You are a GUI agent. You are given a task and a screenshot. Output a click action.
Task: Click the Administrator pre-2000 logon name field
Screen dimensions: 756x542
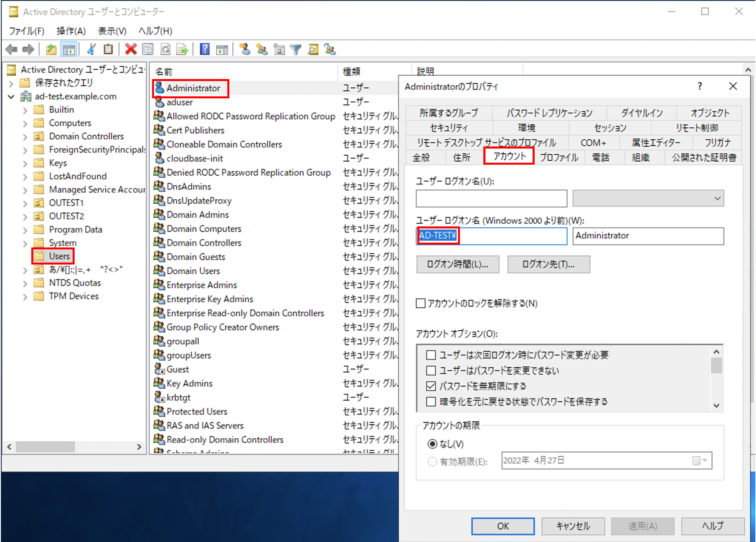click(648, 236)
